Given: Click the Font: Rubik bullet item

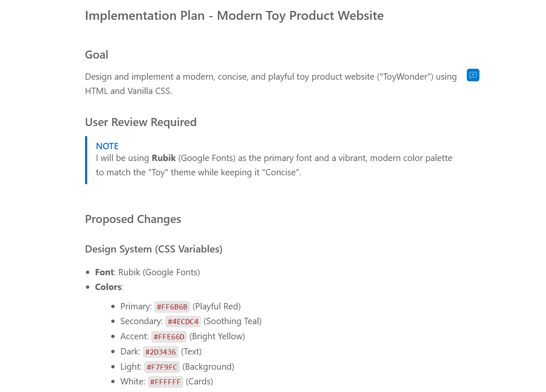Looking at the screenshot, I should pos(147,272).
